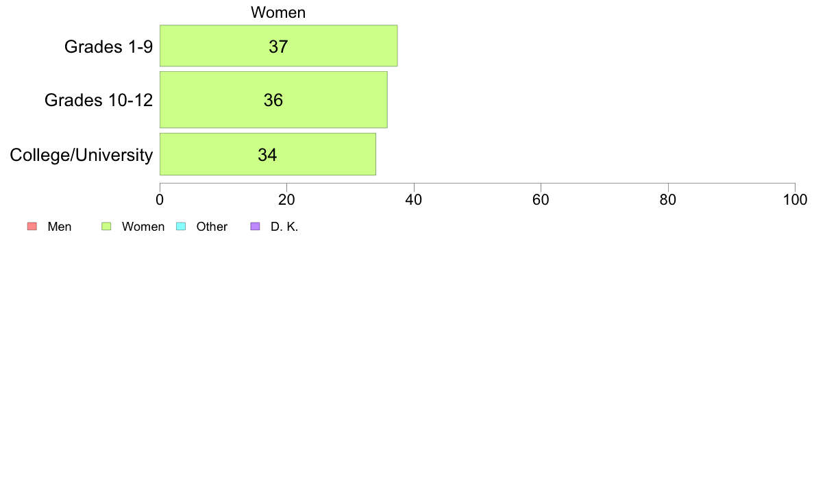814x504 pixels.
Task: Click the College/University bar
Action: coord(268,154)
